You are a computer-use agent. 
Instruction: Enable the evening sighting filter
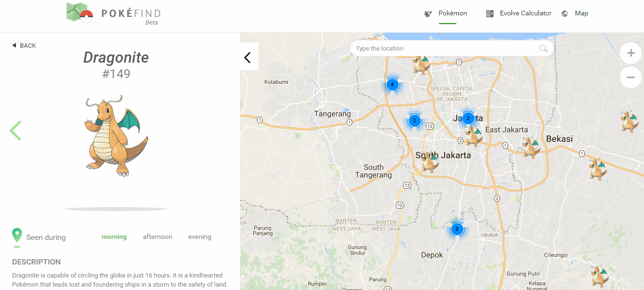199,237
